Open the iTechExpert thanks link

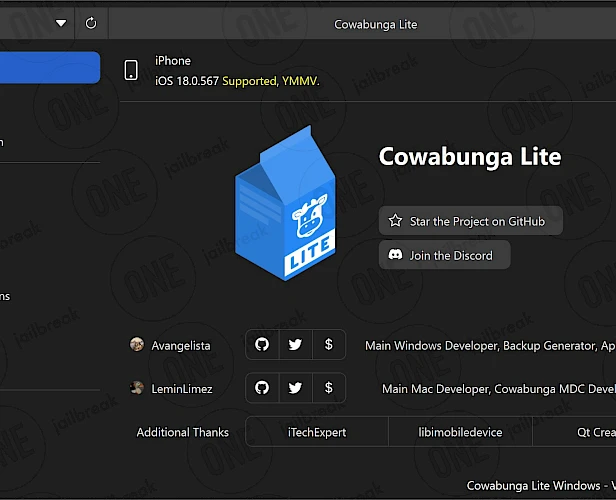[317, 432]
